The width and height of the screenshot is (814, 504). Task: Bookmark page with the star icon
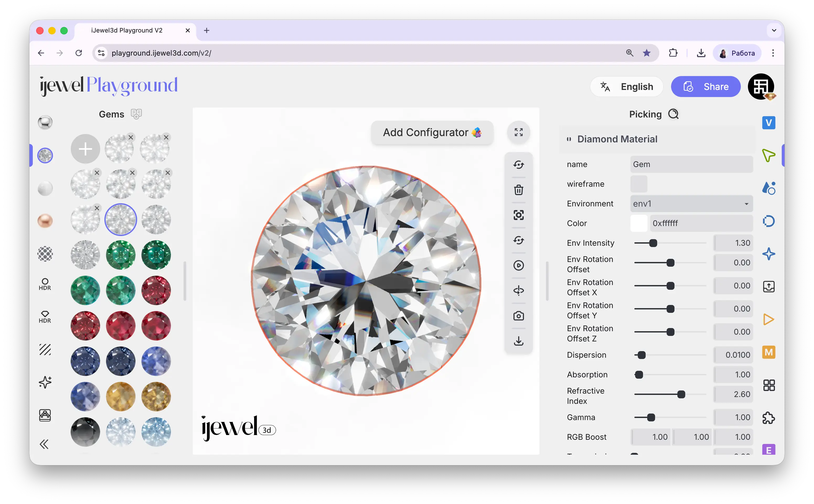tap(646, 53)
